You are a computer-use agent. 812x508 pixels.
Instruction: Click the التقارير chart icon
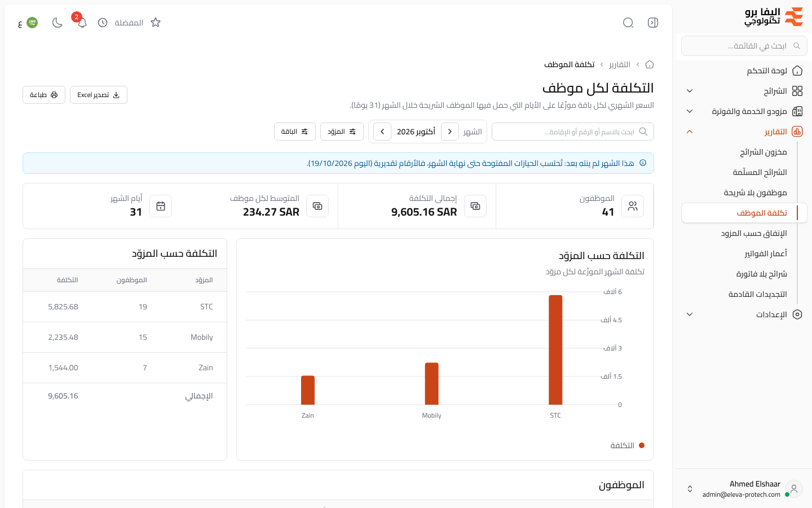[797, 132]
